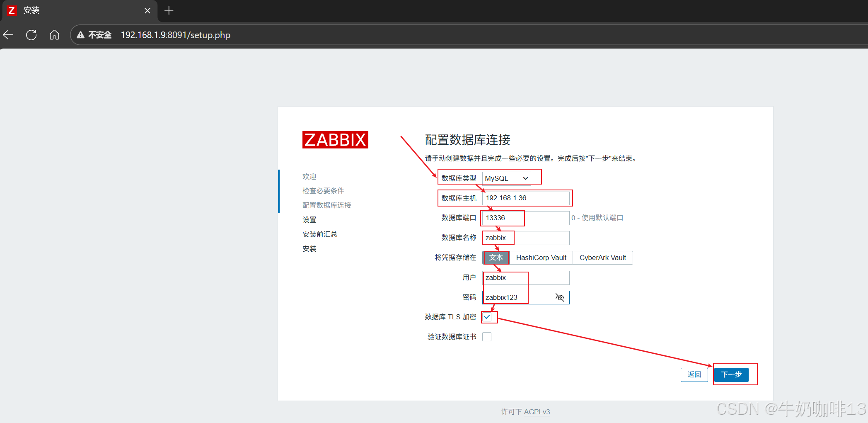Select 安装 step in sidebar
The width and height of the screenshot is (868, 423).
pos(309,249)
